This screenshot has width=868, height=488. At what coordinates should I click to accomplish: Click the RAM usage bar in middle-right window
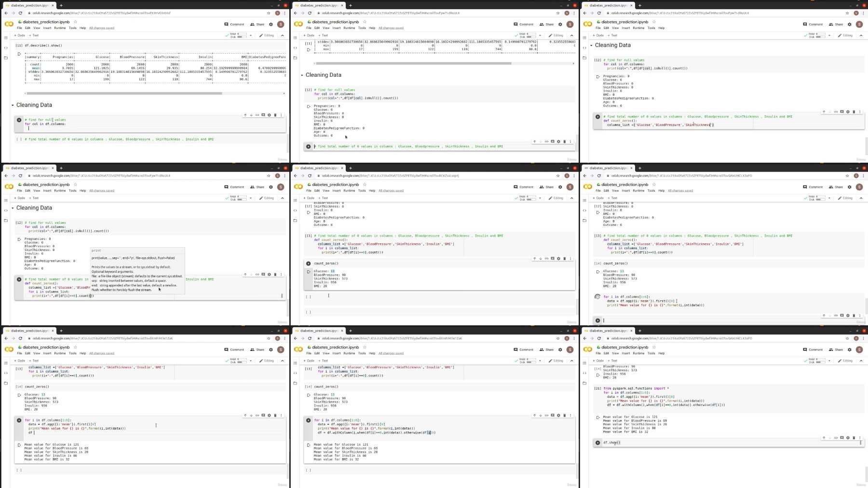click(821, 196)
